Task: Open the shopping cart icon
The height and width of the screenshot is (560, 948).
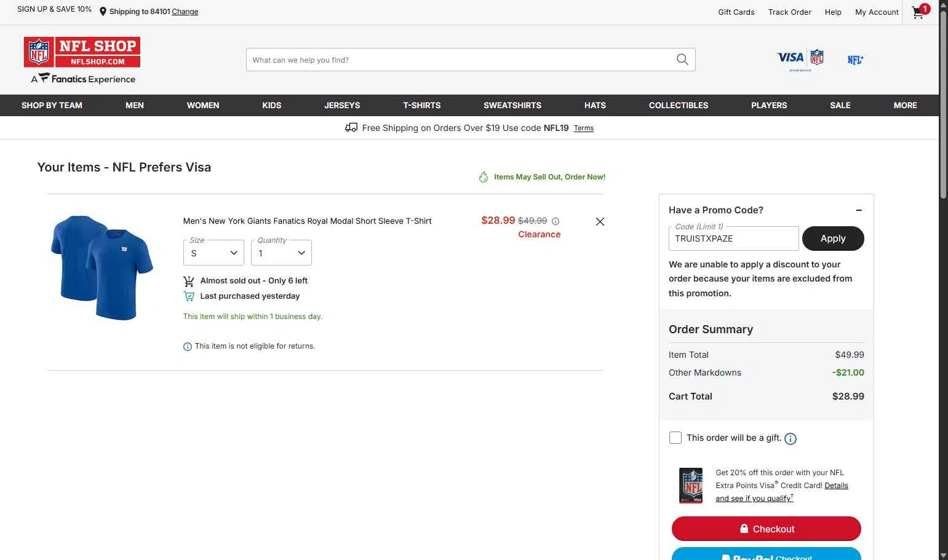Action: click(920, 11)
